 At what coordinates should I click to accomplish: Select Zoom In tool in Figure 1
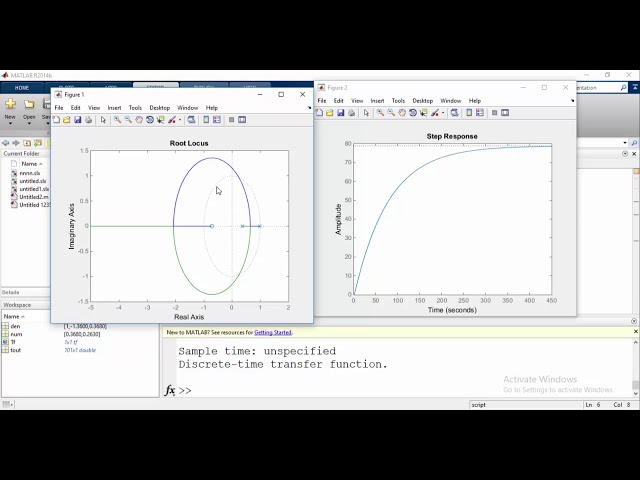tap(117, 120)
